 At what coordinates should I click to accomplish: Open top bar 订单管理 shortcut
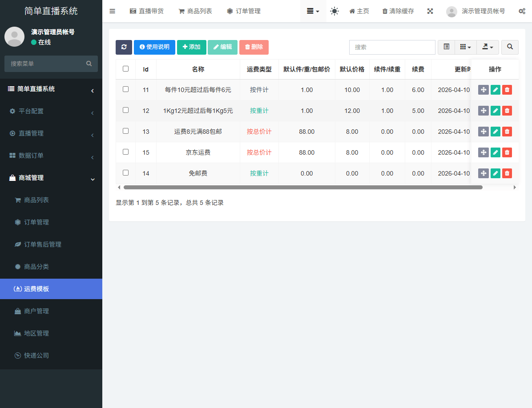click(244, 11)
